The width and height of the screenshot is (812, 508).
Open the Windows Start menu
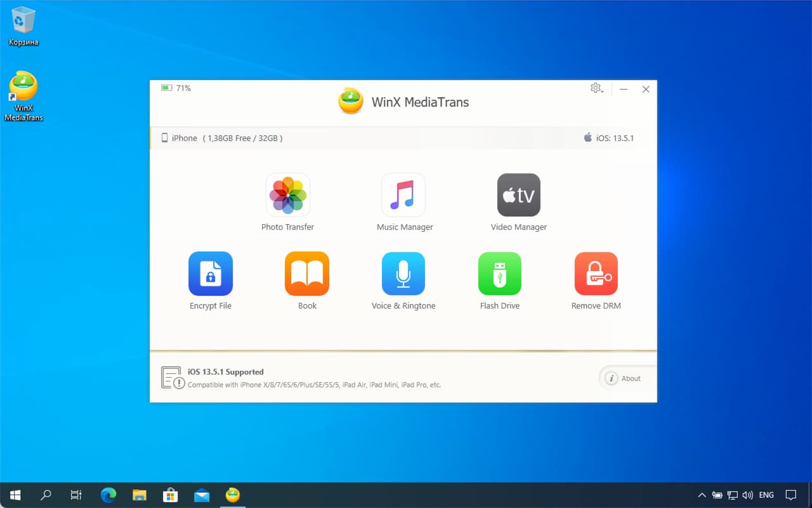[15, 495]
